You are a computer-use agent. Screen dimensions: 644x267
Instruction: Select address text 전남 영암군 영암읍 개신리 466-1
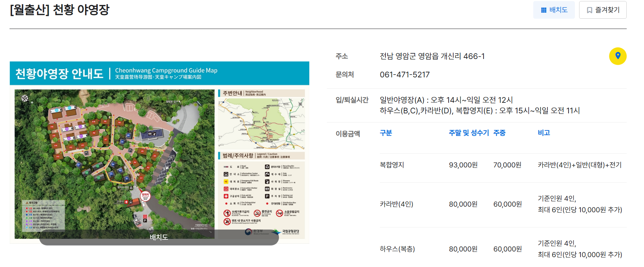432,56
